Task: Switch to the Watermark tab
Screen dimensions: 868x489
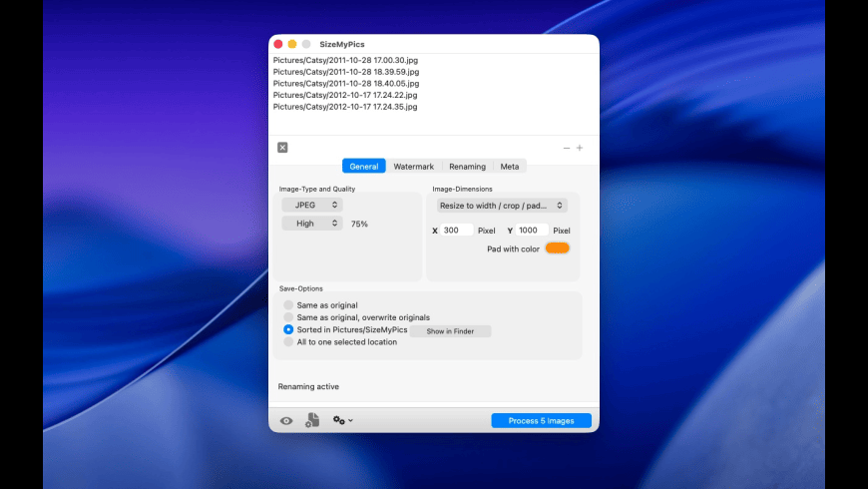Action: point(413,166)
